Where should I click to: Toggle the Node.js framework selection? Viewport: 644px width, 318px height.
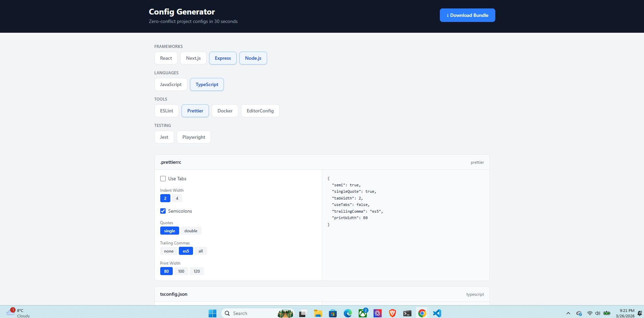(x=253, y=58)
